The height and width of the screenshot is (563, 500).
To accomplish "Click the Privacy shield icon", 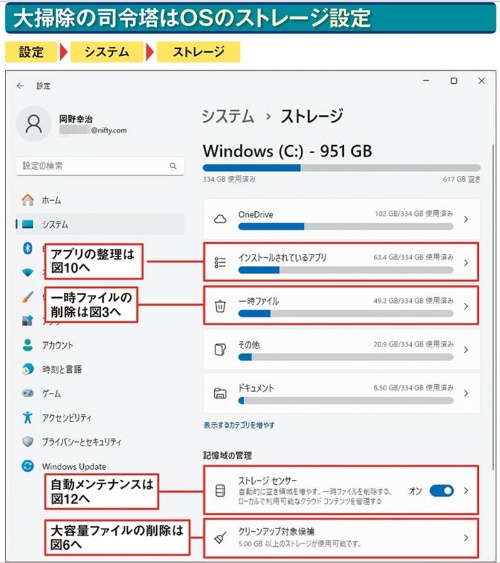I will (28, 441).
